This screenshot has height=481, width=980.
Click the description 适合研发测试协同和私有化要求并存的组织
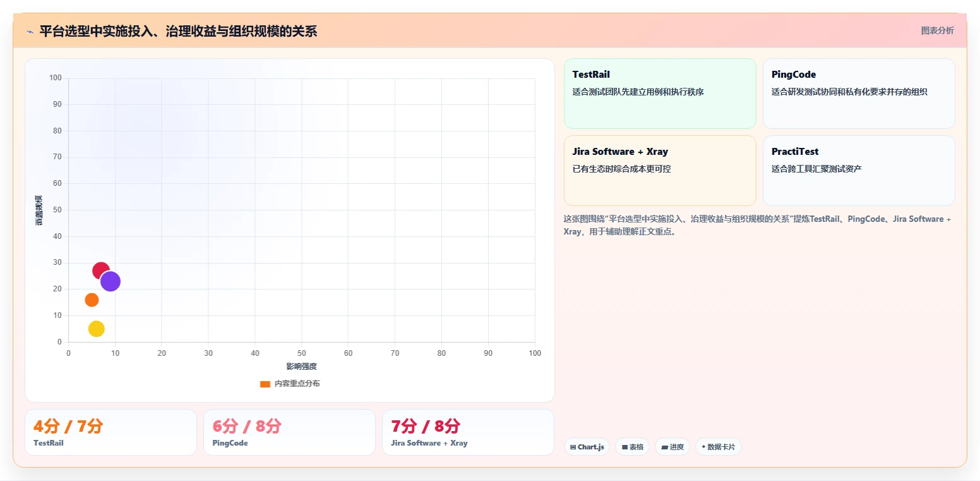849,92
